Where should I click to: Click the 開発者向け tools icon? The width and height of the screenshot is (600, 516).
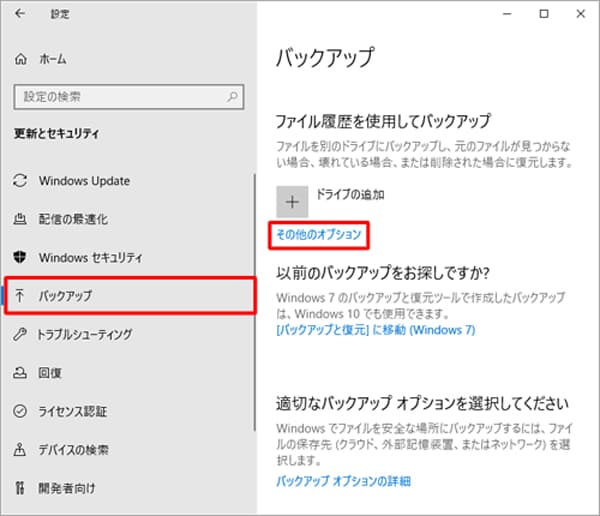pos(20,488)
